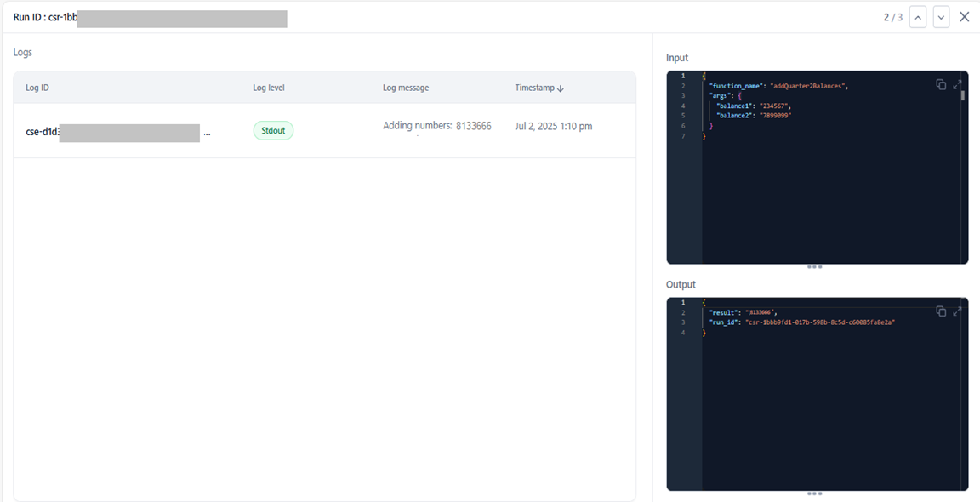Click the Log message column header
The width and height of the screenshot is (980, 502).
point(406,88)
